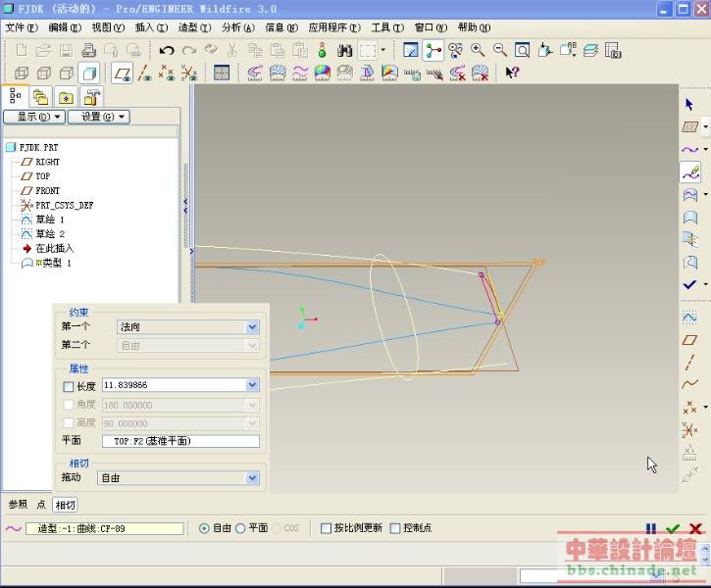Image resolution: width=711 pixels, height=588 pixels.
Task: Open the 分析 menu
Action: tap(237, 27)
